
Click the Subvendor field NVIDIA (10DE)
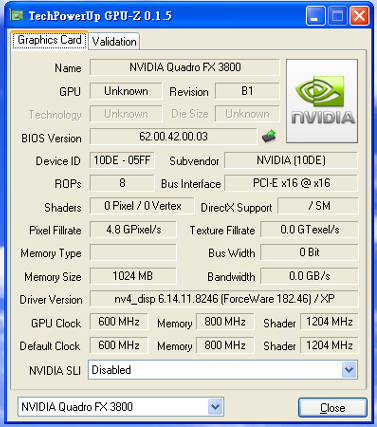(x=291, y=160)
